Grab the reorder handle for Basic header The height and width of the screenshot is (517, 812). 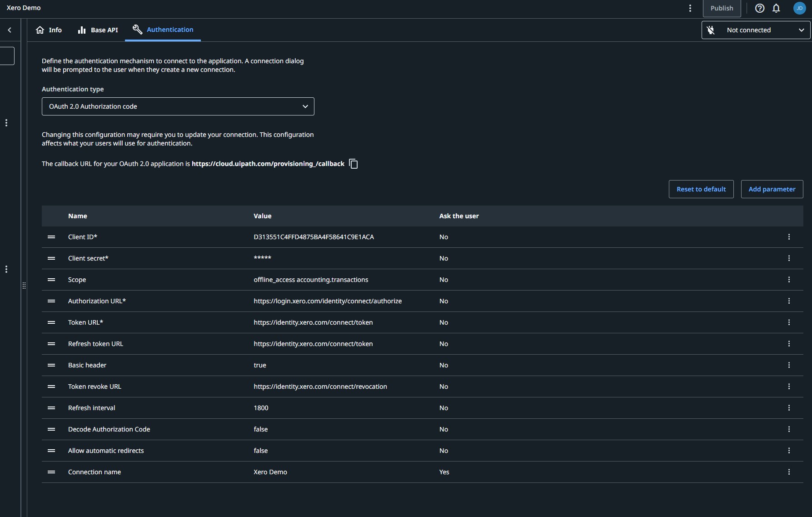click(x=51, y=365)
